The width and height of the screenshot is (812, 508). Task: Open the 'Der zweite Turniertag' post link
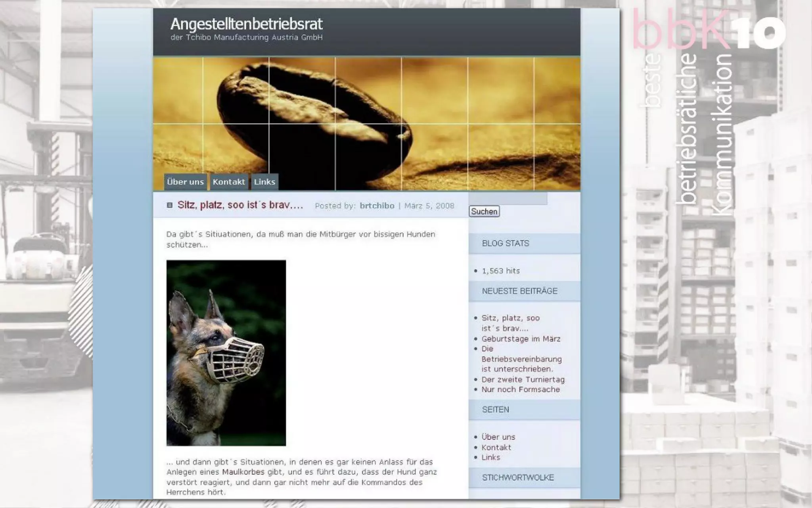523,379
